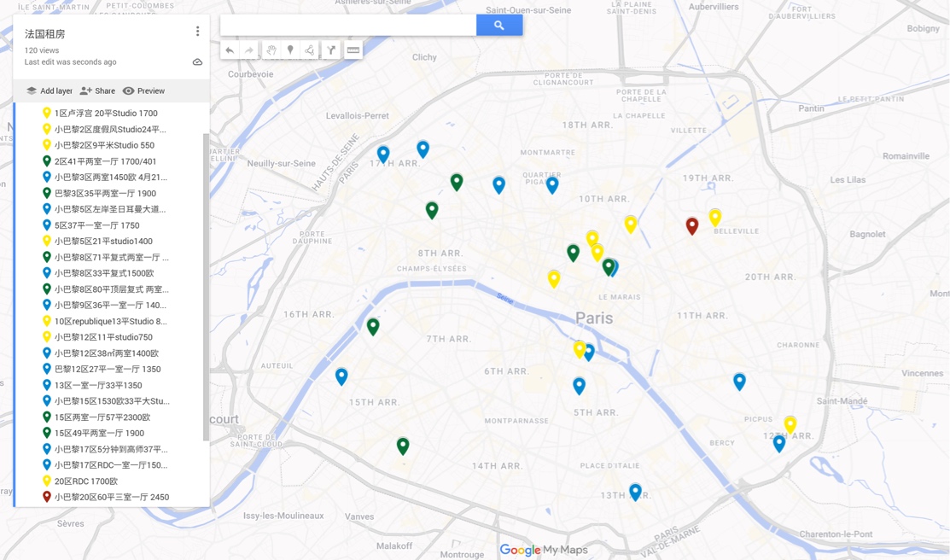950x560 pixels.
Task: Click the cloud saved status icon
Action: coord(197,62)
